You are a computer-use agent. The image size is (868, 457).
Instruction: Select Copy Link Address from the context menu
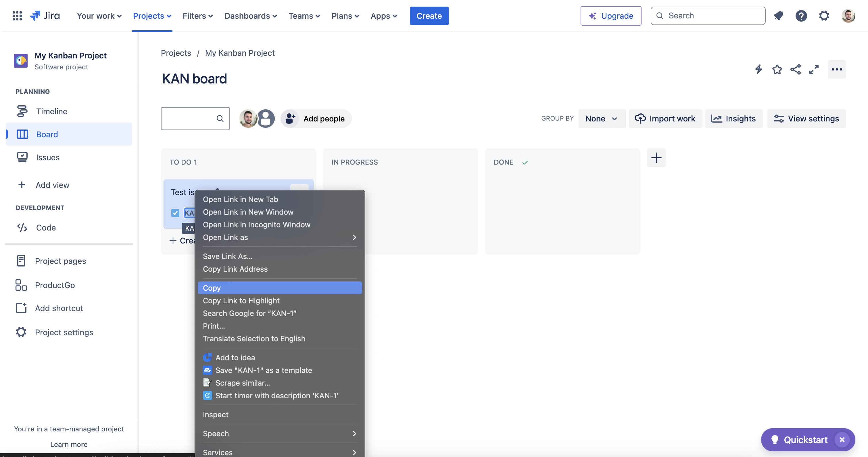(x=235, y=269)
